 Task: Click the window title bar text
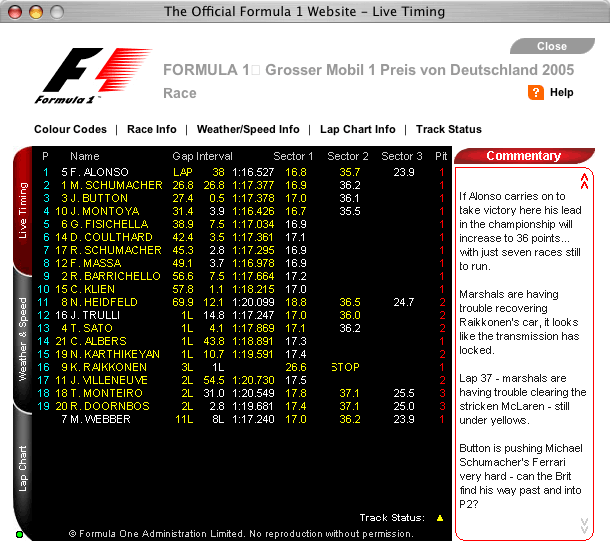(x=304, y=12)
